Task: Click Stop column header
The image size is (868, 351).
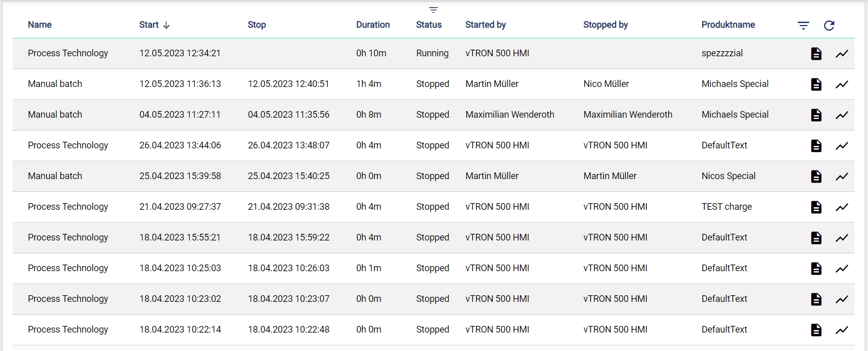Action: [x=256, y=25]
